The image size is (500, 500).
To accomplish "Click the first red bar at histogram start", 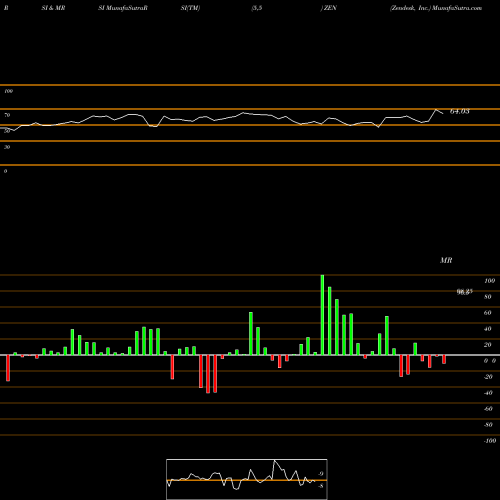I will 8,368.
